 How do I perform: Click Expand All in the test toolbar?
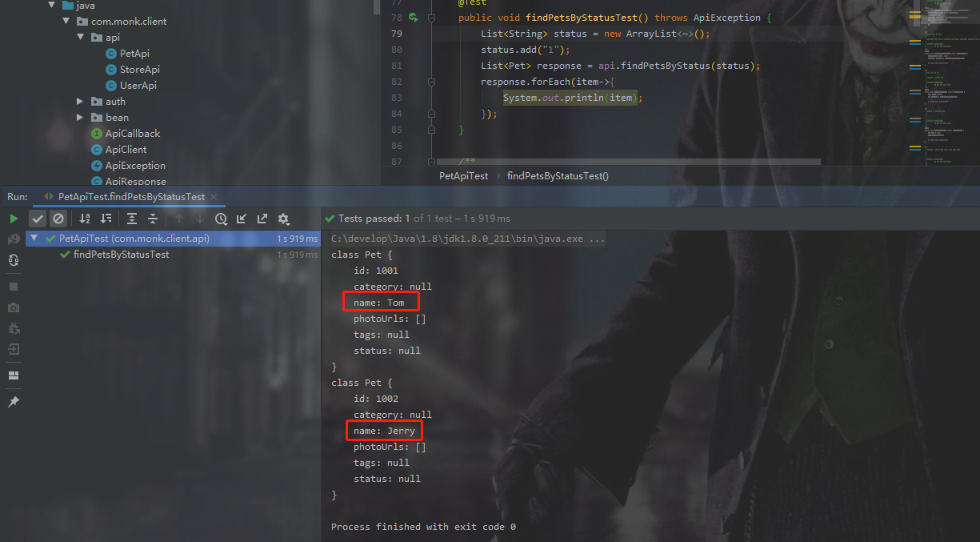pos(131,218)
